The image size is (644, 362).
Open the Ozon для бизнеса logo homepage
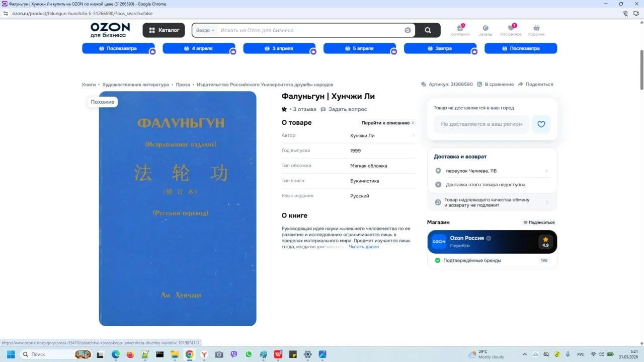110,30
